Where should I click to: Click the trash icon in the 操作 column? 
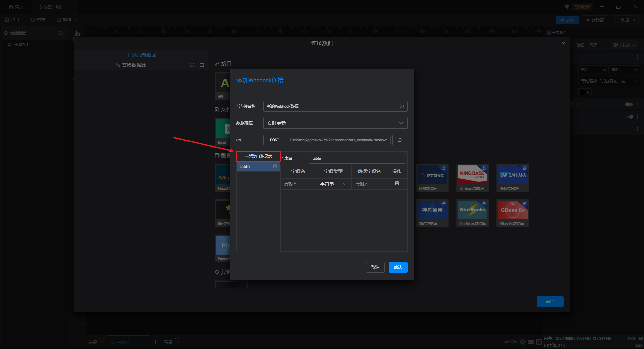[x=397, y=183]
